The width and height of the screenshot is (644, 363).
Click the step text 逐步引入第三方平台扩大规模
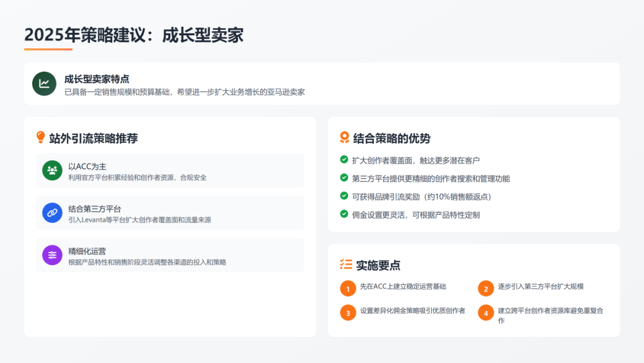(x=540, y=287)
